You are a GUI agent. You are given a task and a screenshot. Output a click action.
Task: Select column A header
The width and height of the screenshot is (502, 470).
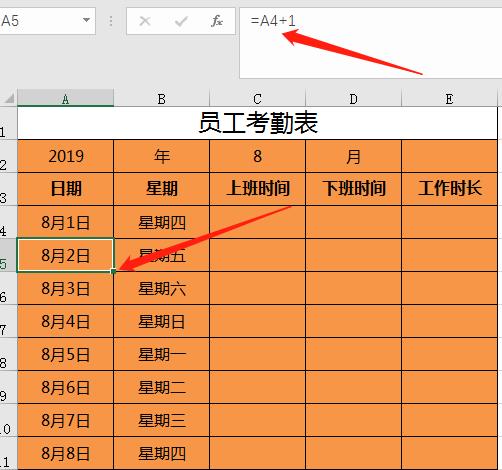pos(65,99)
